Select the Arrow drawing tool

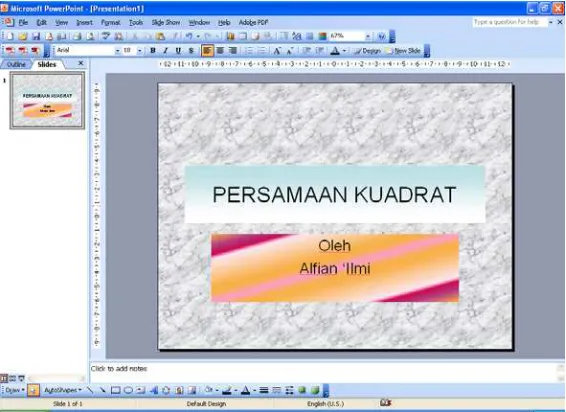pyautogui.click(x=103, y=390)
